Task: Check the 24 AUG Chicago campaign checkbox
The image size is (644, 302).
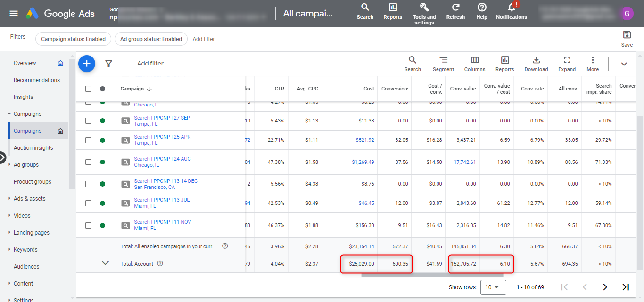Action: [x=88, y=162]
